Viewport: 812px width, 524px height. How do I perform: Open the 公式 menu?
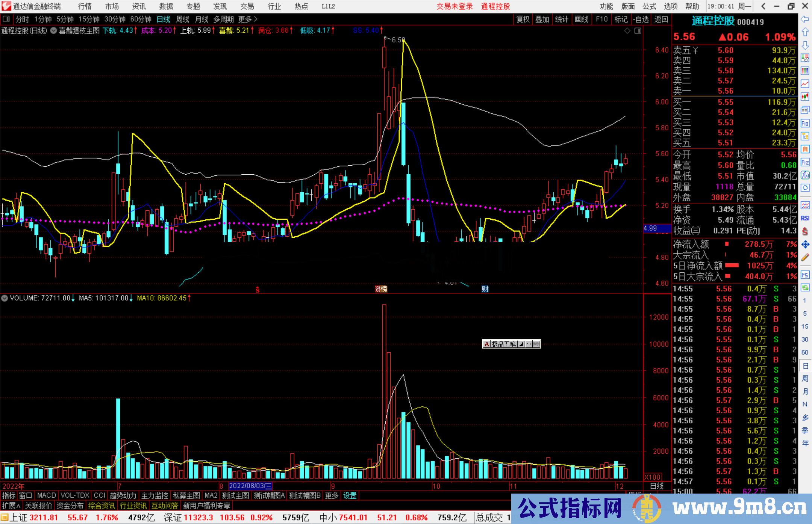pos(649,6)
